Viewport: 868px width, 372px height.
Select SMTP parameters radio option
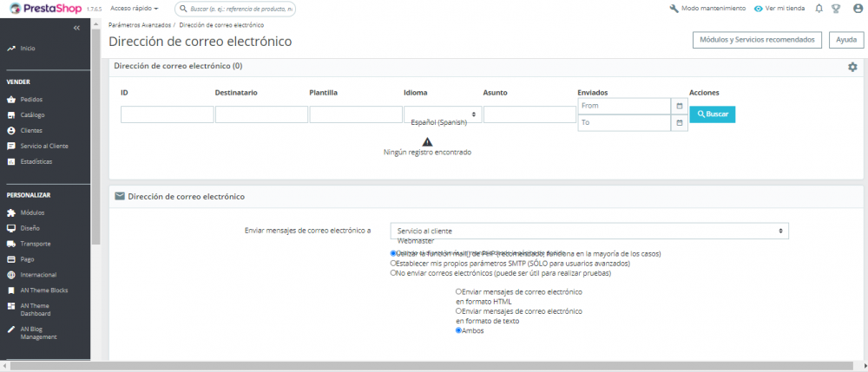pyautogui.click(x=393, y=263)
